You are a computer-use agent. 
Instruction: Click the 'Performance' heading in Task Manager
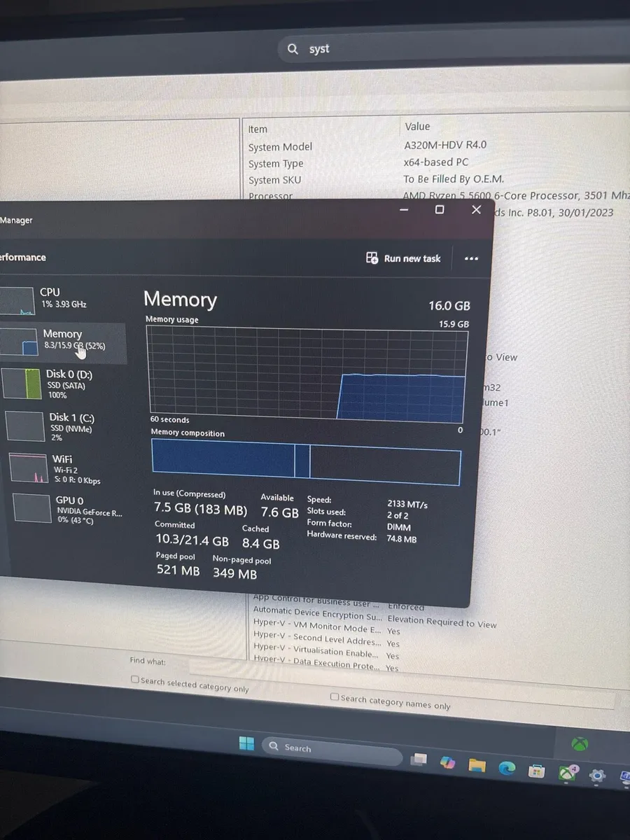click(23, 258)
